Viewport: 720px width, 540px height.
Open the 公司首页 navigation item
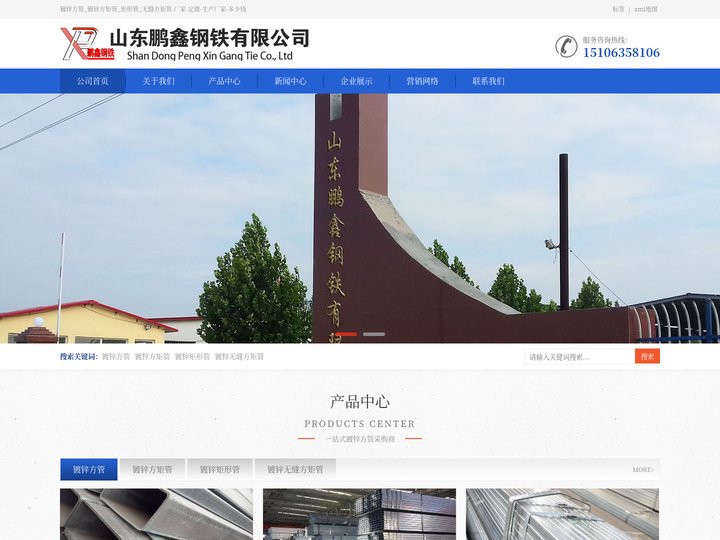tap(92, 81)
